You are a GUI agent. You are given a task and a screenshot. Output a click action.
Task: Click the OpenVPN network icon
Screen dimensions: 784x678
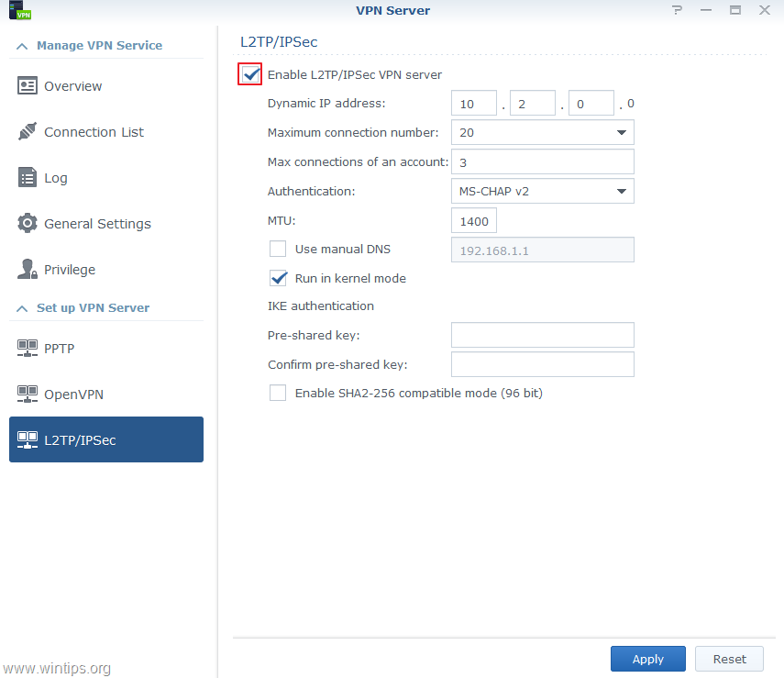[x=27, y=395]
